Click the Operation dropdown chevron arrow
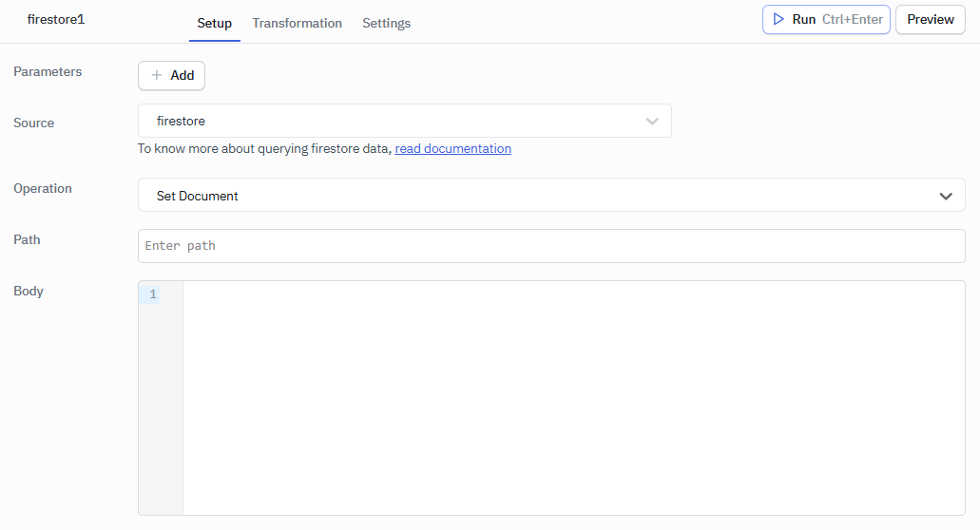The image size is (980, 530). pos(946,196)
